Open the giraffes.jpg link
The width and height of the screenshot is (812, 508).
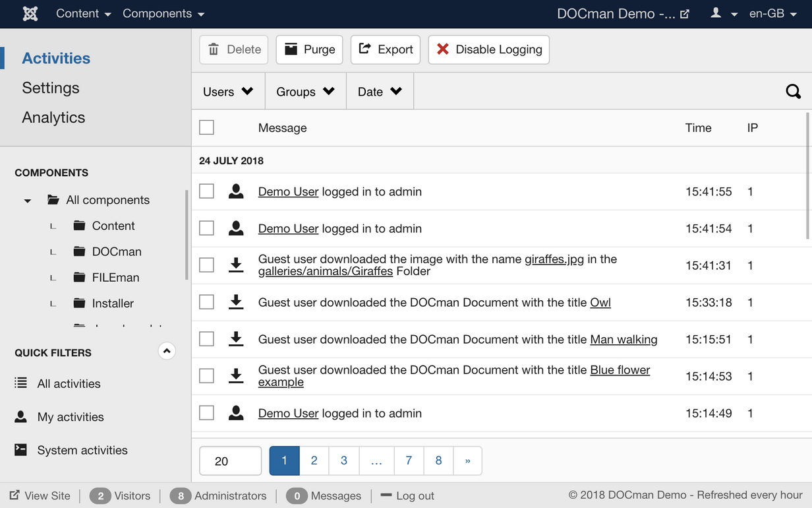554,259
